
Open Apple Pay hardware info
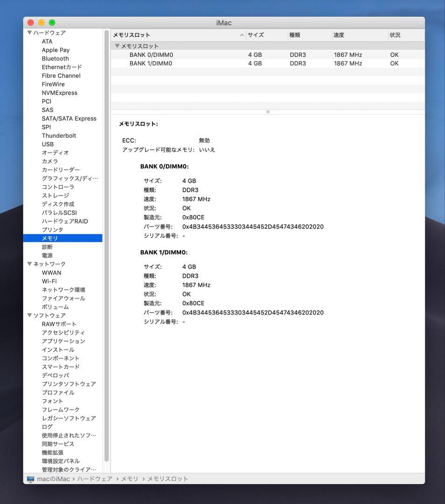pos(56,50)
